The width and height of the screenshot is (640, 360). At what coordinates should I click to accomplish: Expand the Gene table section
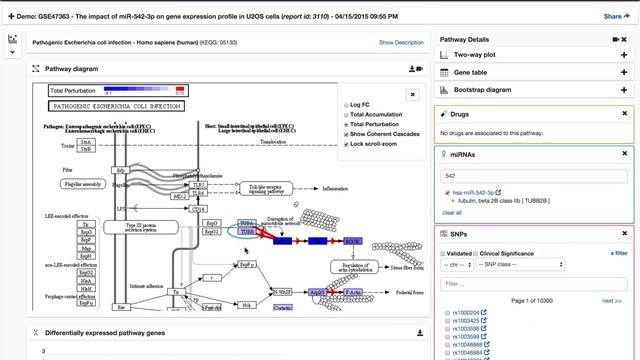[624, 72]
